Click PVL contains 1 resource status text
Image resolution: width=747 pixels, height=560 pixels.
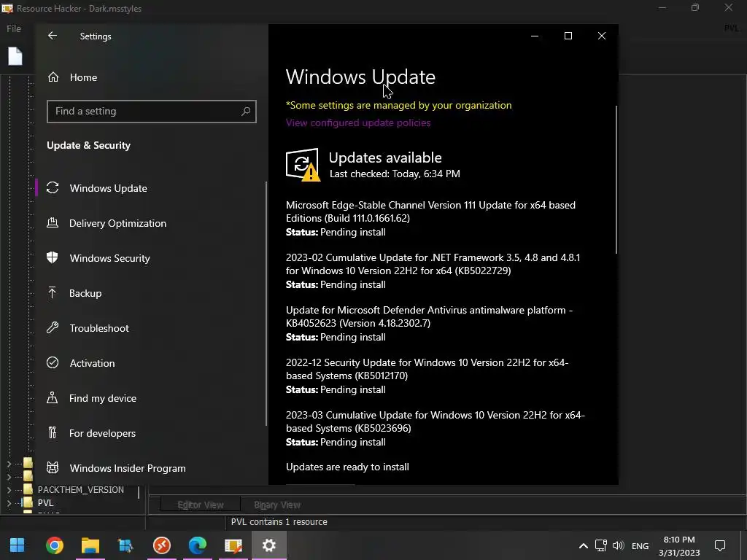coord(279,522)
